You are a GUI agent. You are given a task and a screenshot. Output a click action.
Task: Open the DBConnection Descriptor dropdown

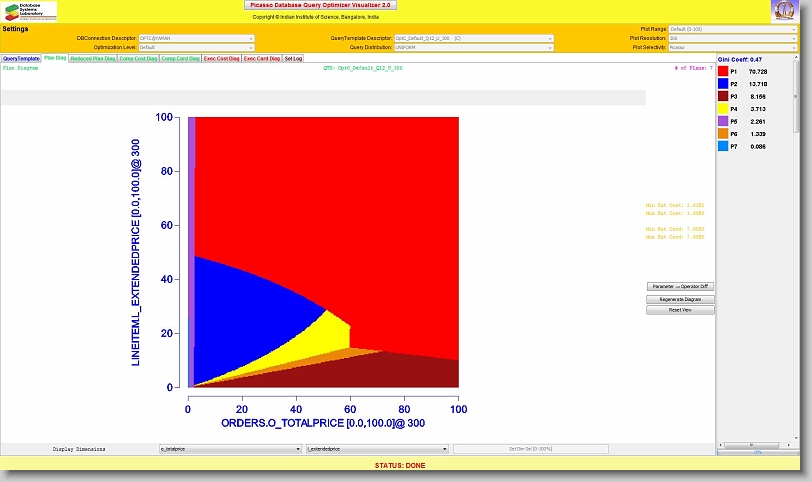[197, 38]
